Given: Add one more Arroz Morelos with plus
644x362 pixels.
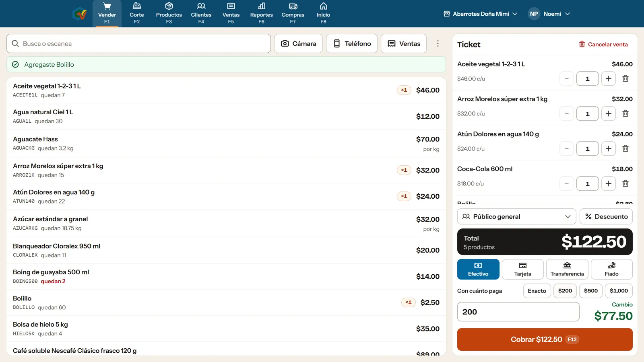Looking at the screenshot, I should tap(609, 113).
